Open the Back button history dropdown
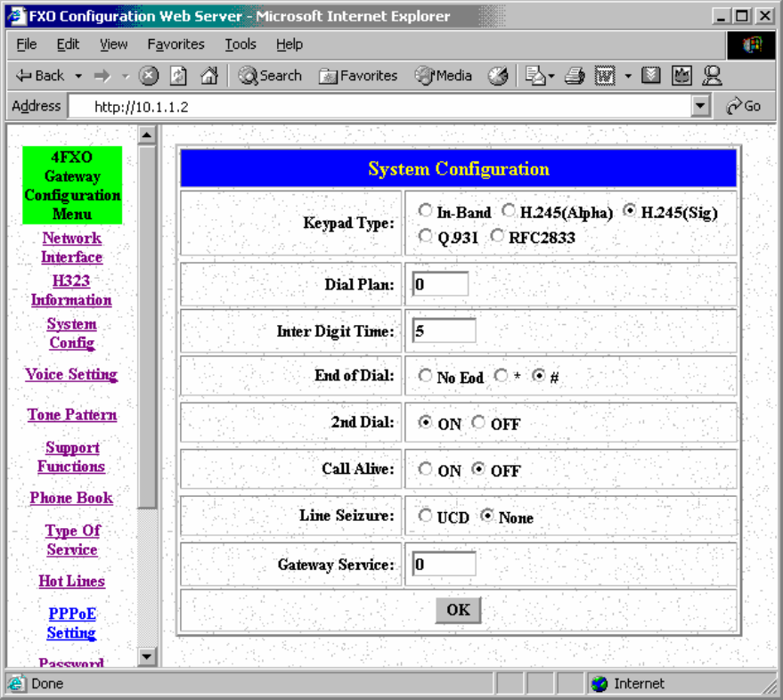This screenshot has width=783, height=700. [78, 77]
